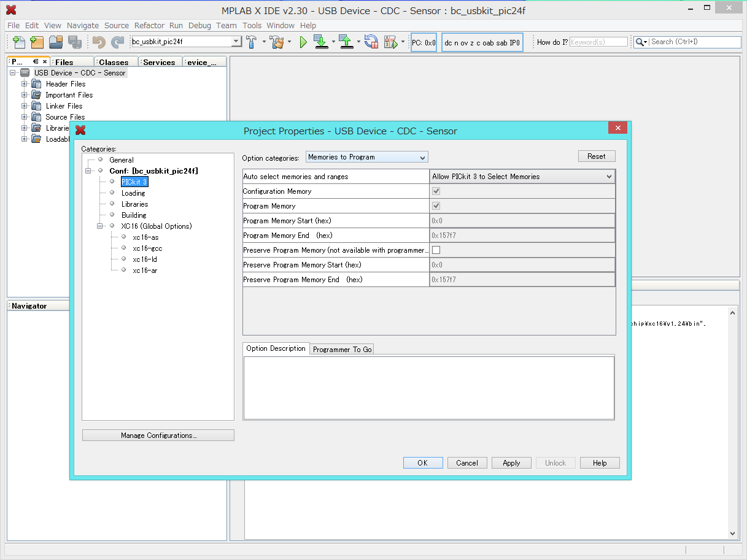
Task: Click the Clean and Build icon
Action: (x=277, y=42)
